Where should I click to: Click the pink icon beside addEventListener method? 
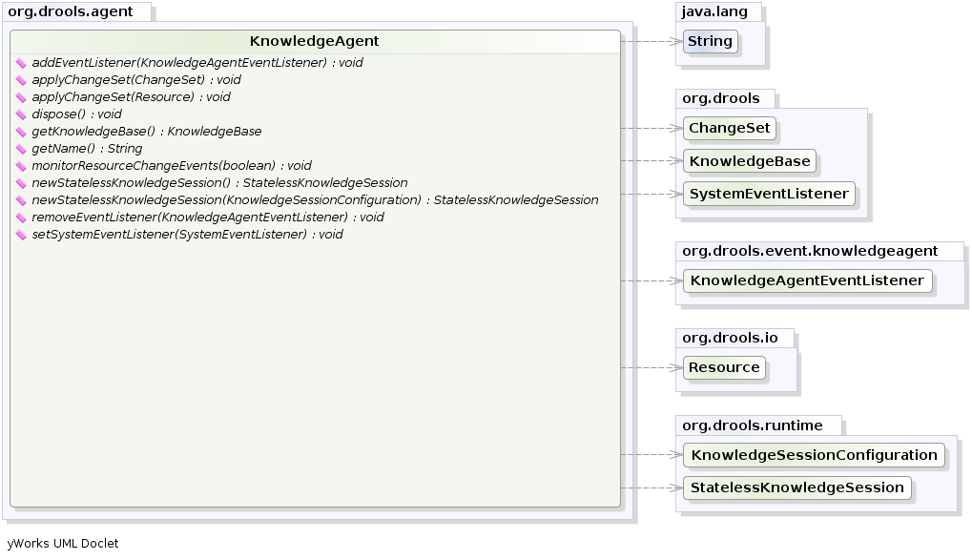(22, 63)
